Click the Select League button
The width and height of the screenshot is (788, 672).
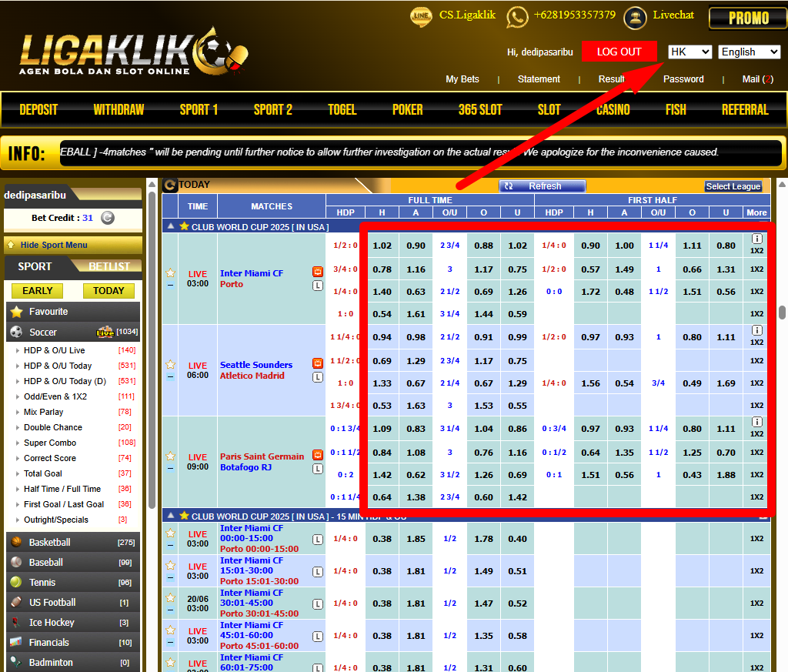pyautogui.click(x=733, y=186)
